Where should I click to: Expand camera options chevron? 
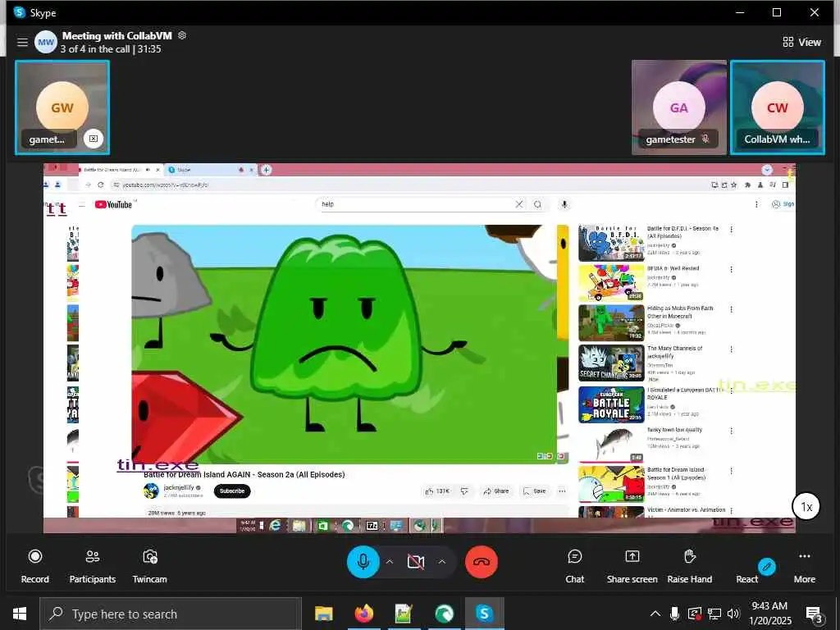click(x=442, y=561)
